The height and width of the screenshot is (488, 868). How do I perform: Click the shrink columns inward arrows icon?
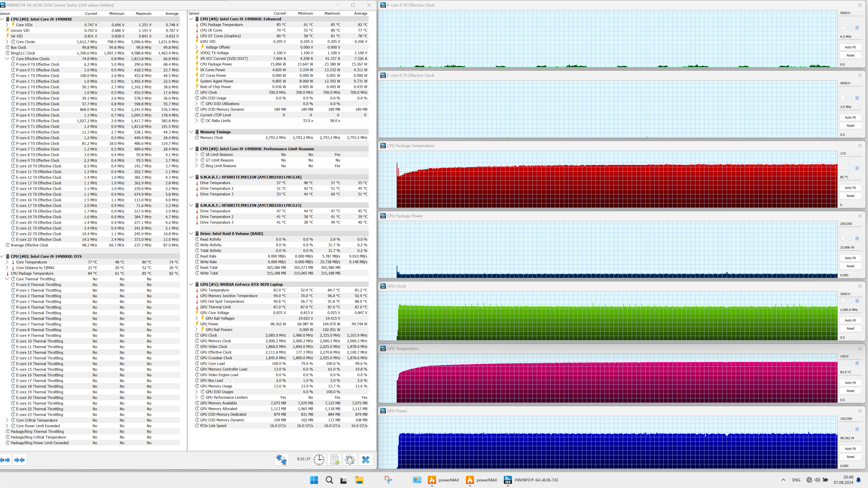[19, 460]
